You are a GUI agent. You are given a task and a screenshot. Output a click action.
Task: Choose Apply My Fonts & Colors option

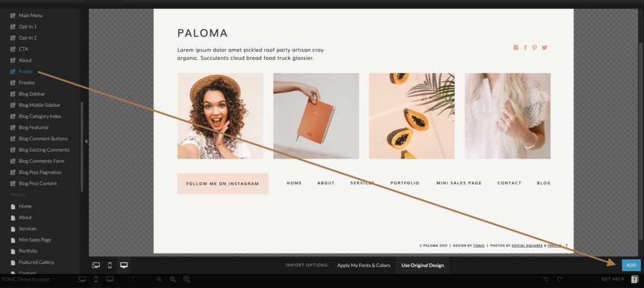point(364,265)
